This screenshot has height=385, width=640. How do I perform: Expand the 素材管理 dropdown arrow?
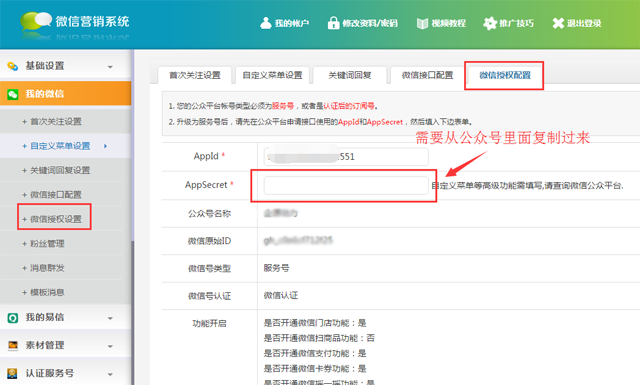pos(110,347)
